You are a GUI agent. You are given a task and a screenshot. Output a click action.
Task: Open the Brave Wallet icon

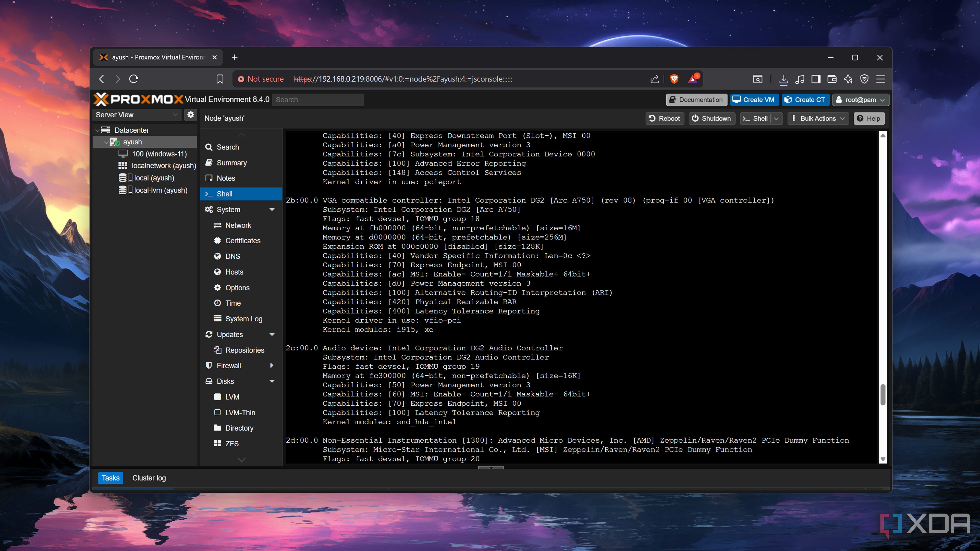[832, 79]
